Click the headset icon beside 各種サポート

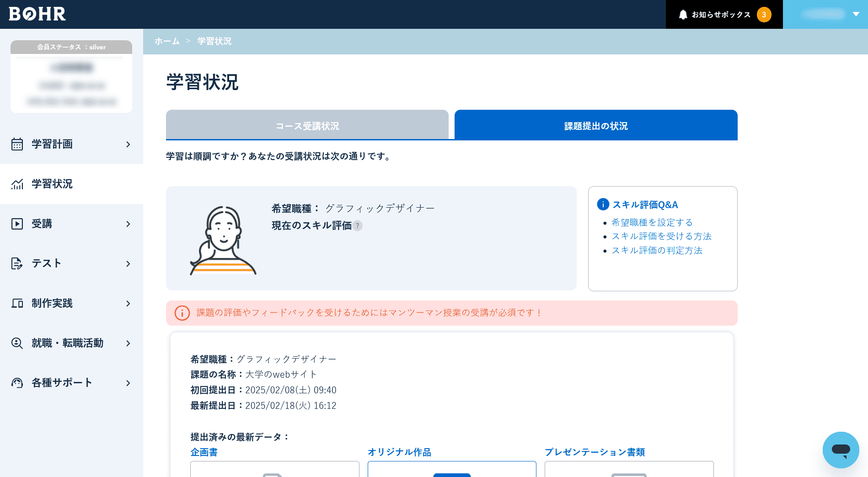point(17,383)
